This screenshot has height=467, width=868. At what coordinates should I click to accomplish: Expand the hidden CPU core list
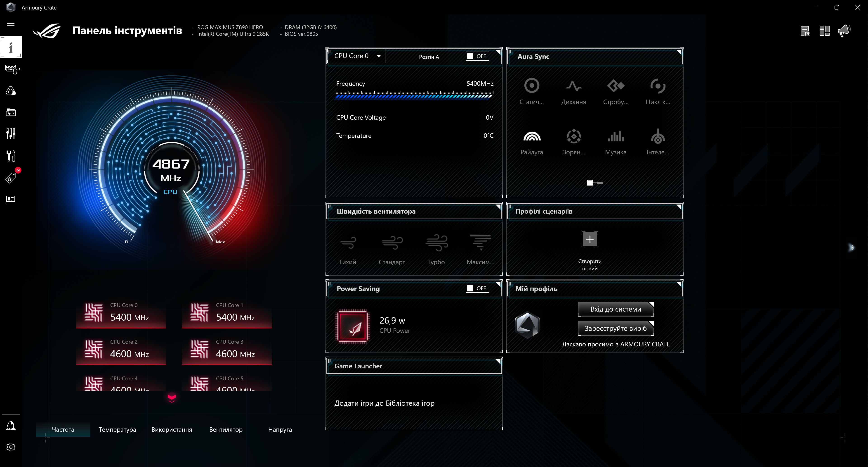172,398
